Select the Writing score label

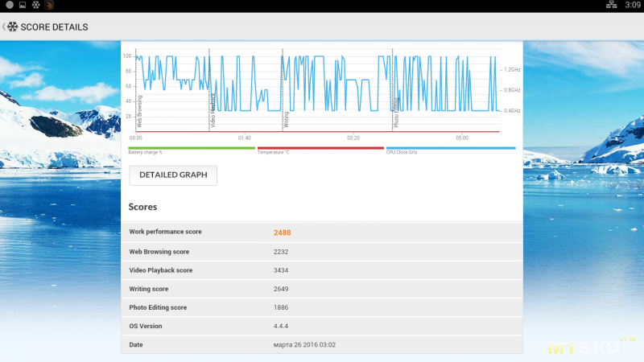pyautogui.click(x=149, y=289)
